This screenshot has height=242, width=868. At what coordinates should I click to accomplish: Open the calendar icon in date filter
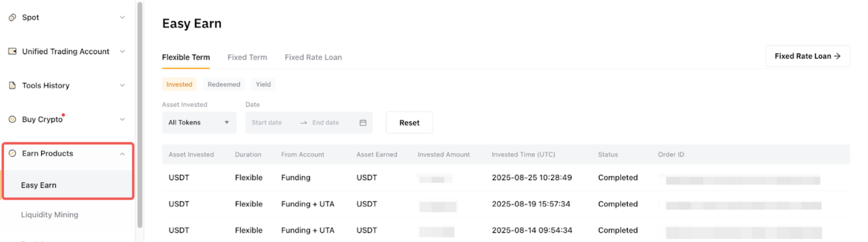(x=363, y=123)
